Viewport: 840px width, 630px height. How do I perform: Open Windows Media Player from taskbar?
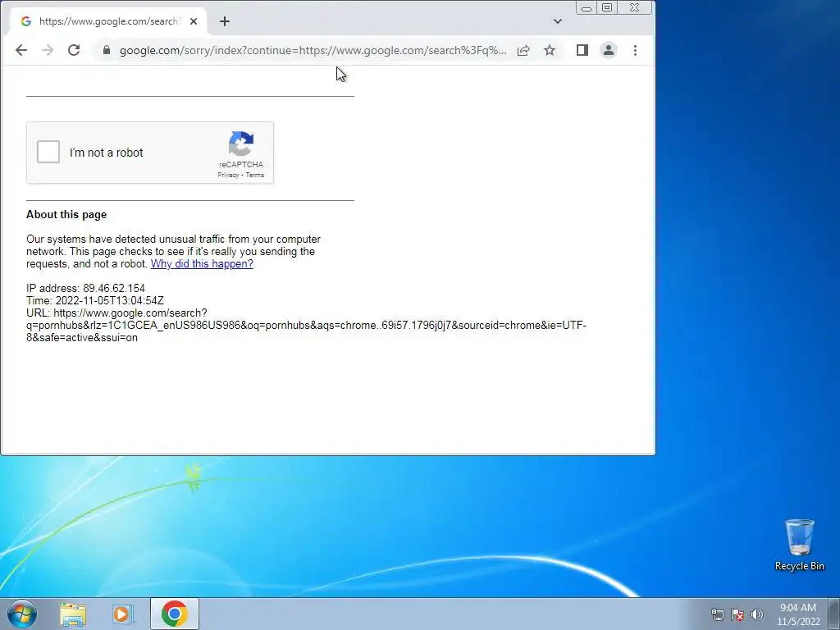pos(122,614)
